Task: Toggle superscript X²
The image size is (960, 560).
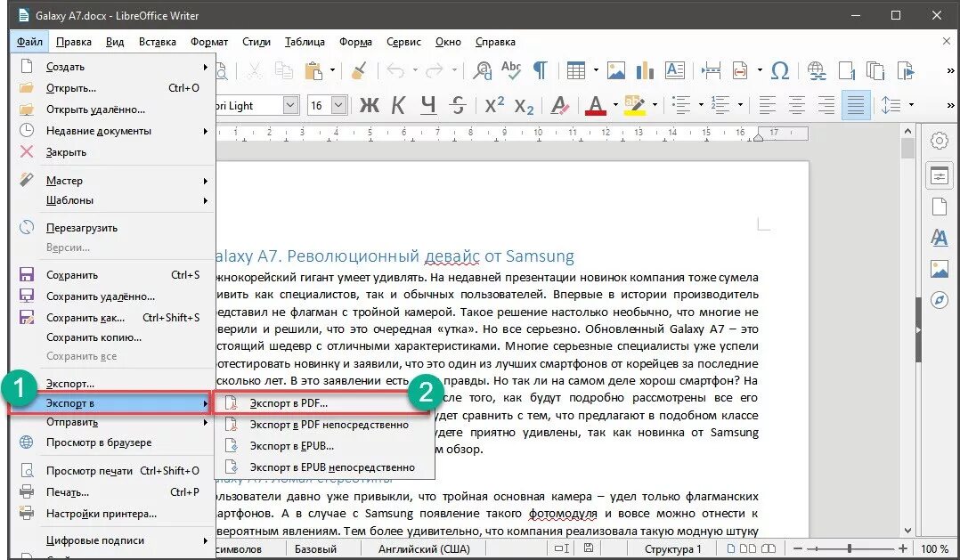Action: tap(494, 105)
